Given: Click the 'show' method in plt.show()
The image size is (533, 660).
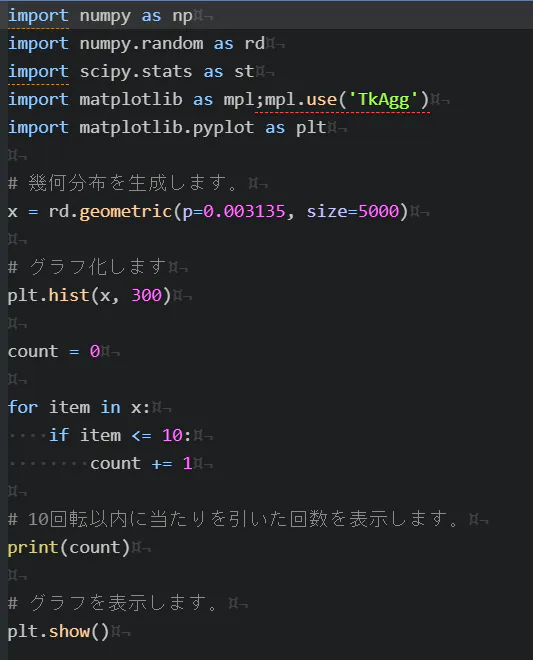Looking at the screenshot, I should 69,631.
